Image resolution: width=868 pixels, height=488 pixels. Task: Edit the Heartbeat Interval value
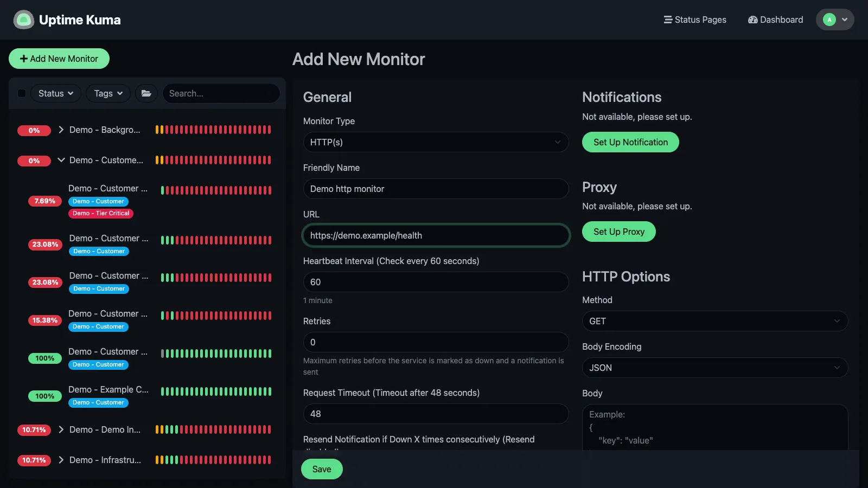coord(436,282)
